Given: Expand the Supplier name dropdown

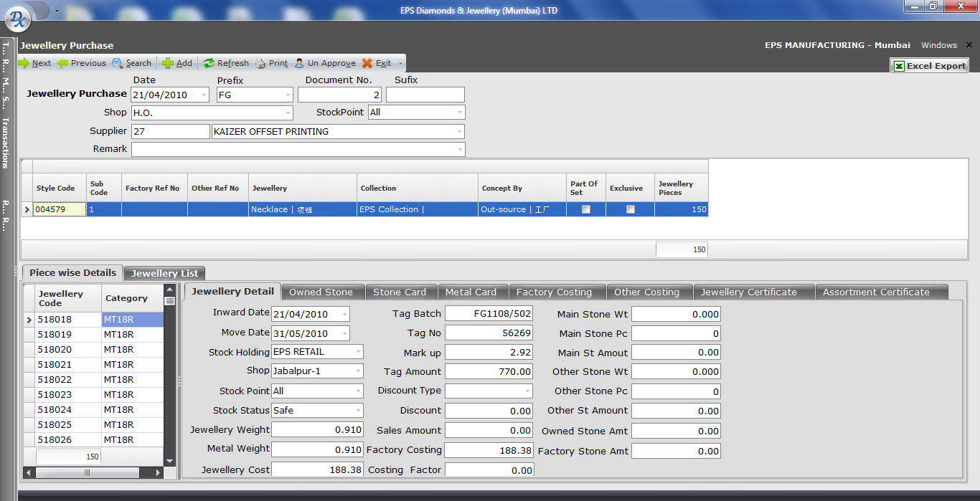Looking at the screenshot, I should click(460, 132).
